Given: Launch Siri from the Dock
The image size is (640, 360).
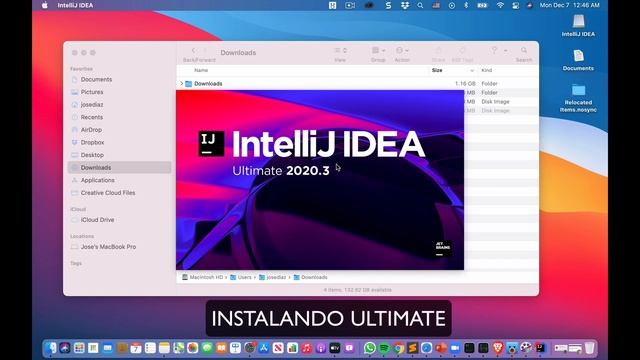Looking at the screenshot, I should click(65, 348).
